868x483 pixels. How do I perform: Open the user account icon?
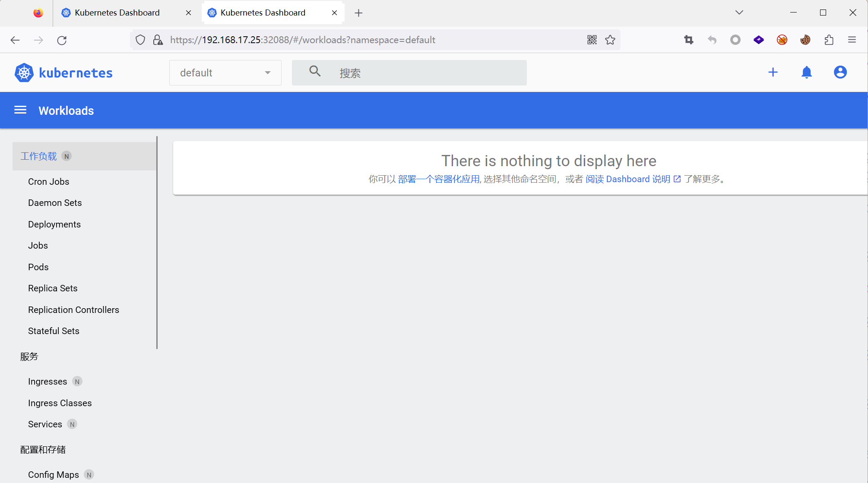coord(840,72)
